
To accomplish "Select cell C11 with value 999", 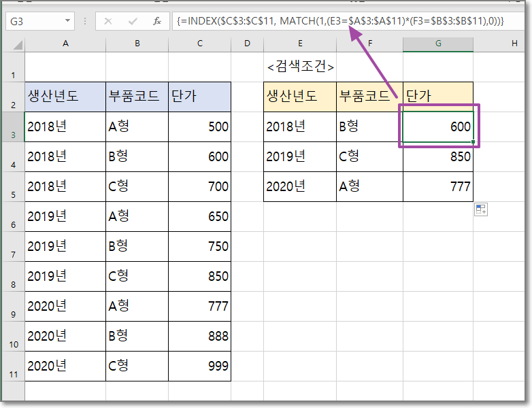I will pos(199,366).
